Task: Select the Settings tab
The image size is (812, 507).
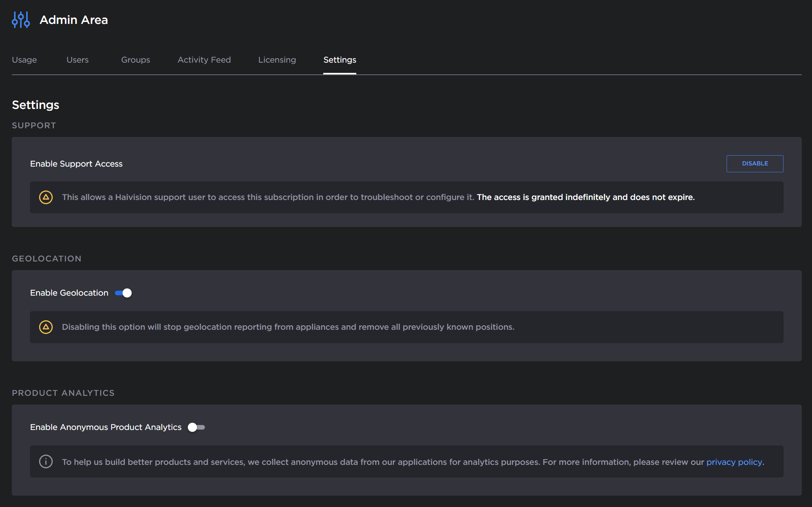Action: 340,60
